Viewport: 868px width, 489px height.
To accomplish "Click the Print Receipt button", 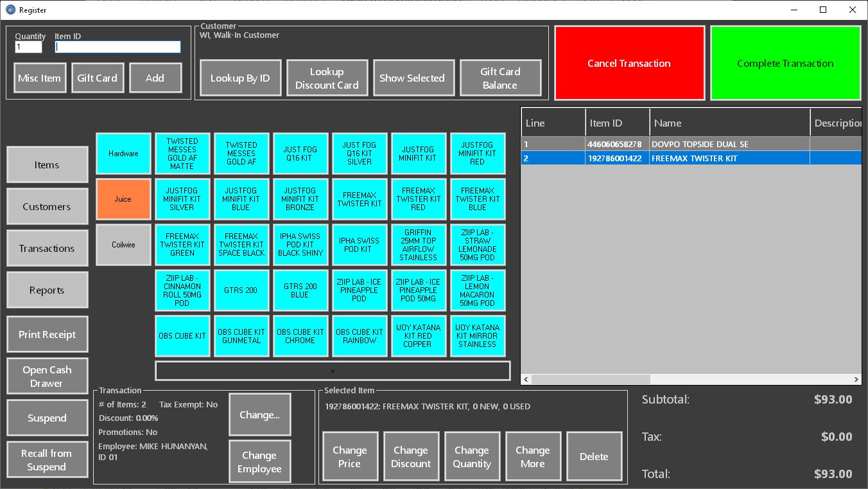I will (47, 334).
